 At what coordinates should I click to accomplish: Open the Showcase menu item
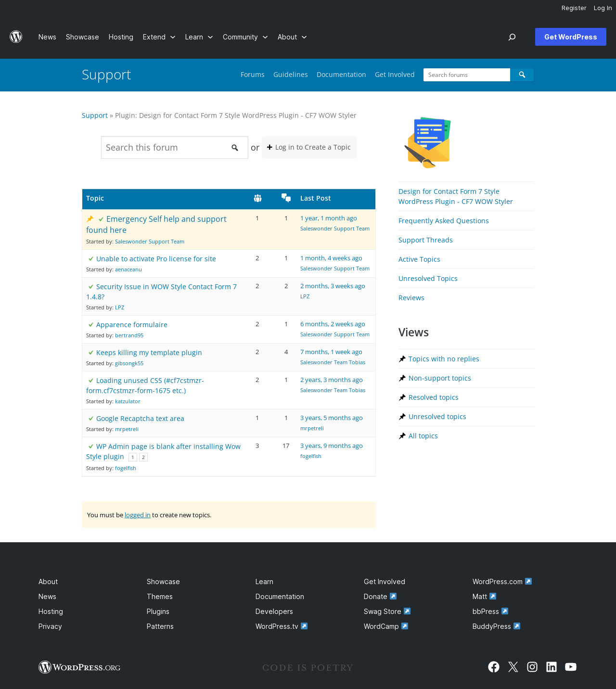pos(82,37)
